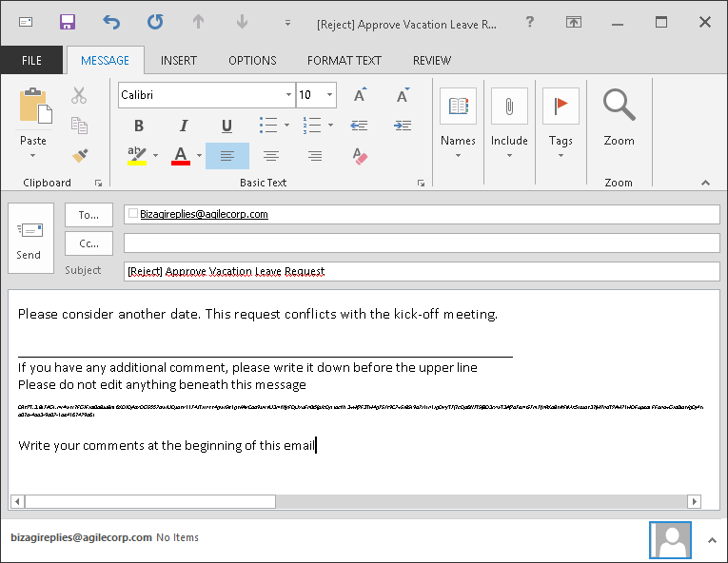Viewport: 728px width, 563px height.
Task: Expand numbering style arrow
Action: click(330, 126)
